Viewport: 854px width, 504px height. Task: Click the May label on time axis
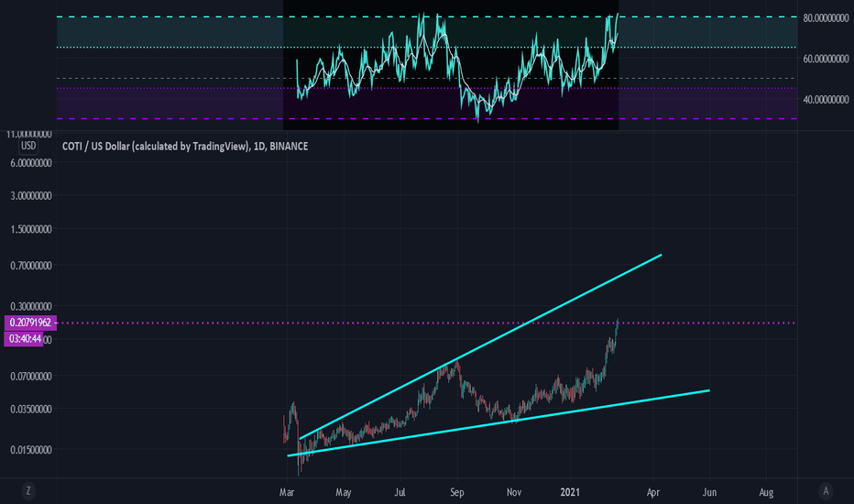click(343, 492)
